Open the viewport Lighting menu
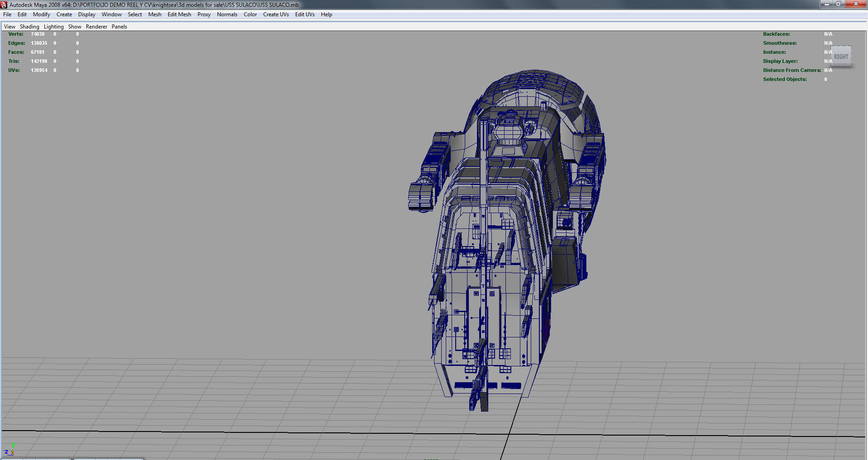Viewport: 868px width, 460px height. [x=54, y=27]
